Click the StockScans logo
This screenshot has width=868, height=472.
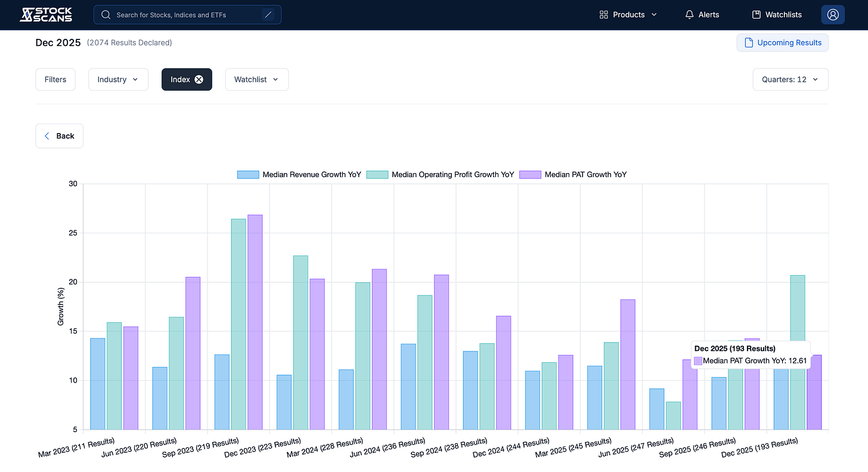click(46, 14)
